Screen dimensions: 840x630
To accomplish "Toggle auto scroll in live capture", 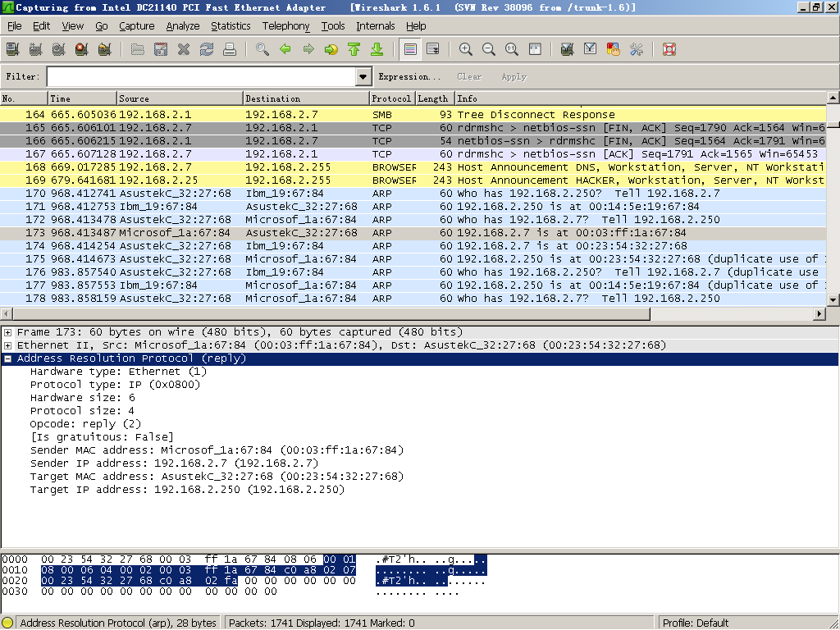I will pos(433,49).
